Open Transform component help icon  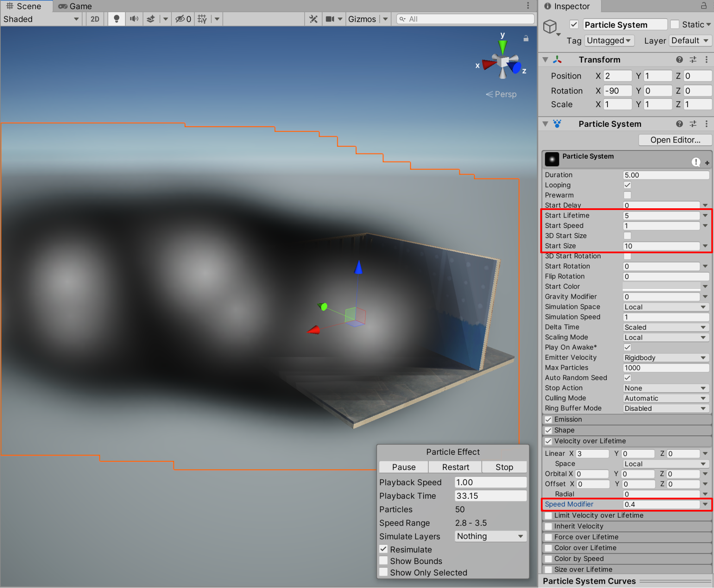coord(679,60)
